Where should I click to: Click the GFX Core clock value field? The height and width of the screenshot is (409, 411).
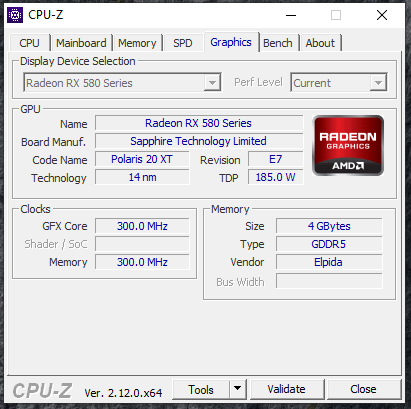click(142, 226)
